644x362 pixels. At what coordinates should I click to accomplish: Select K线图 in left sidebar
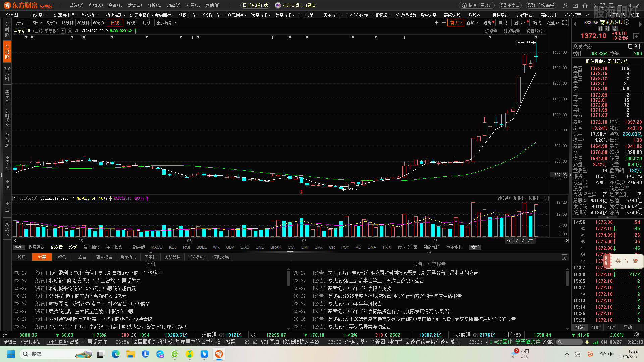pyautogui.click(x=7, y=52)
